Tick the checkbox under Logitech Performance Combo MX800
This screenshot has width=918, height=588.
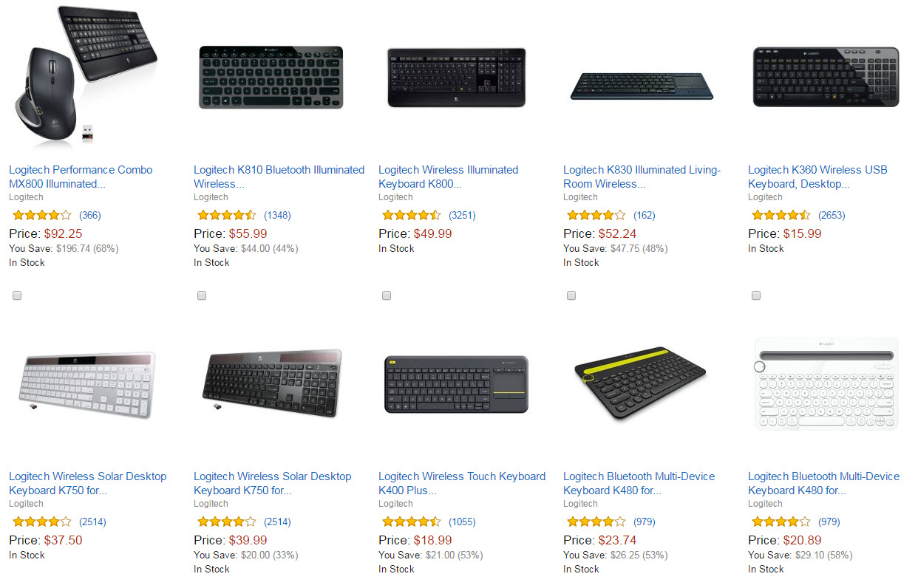pyautogui.click(x=17, y=295)
